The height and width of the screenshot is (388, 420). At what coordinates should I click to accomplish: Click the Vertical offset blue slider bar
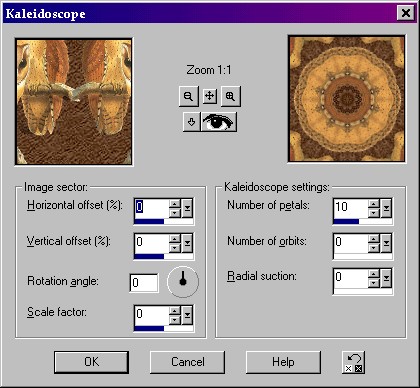[164, 257]
